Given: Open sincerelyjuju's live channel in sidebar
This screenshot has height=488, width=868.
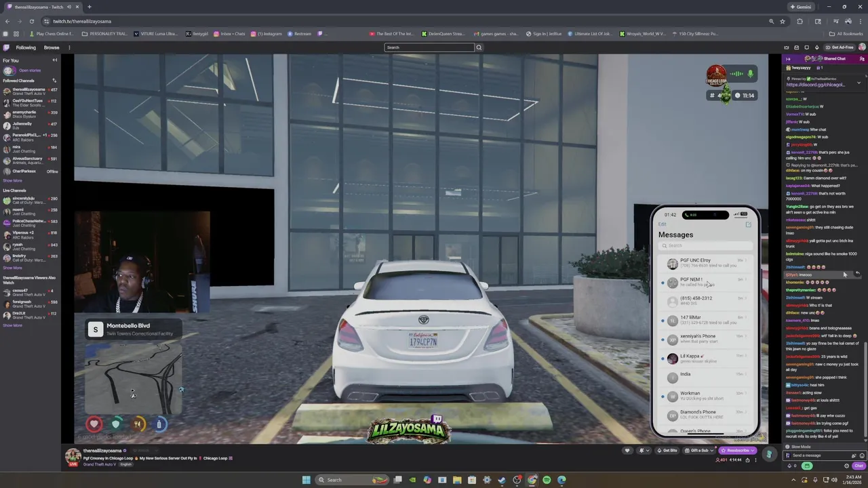Looking at the screenshot, I should click(30, 199).
